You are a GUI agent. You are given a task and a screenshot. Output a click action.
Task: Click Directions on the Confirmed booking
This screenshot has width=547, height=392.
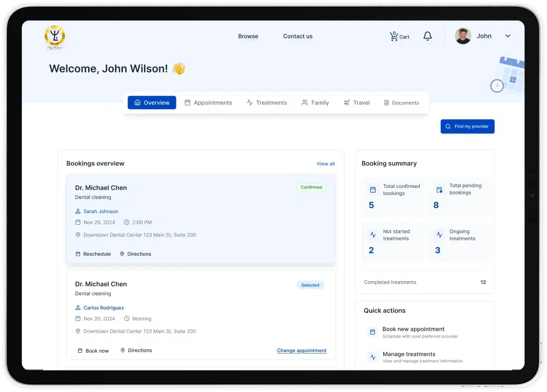[x=135, y=254]
